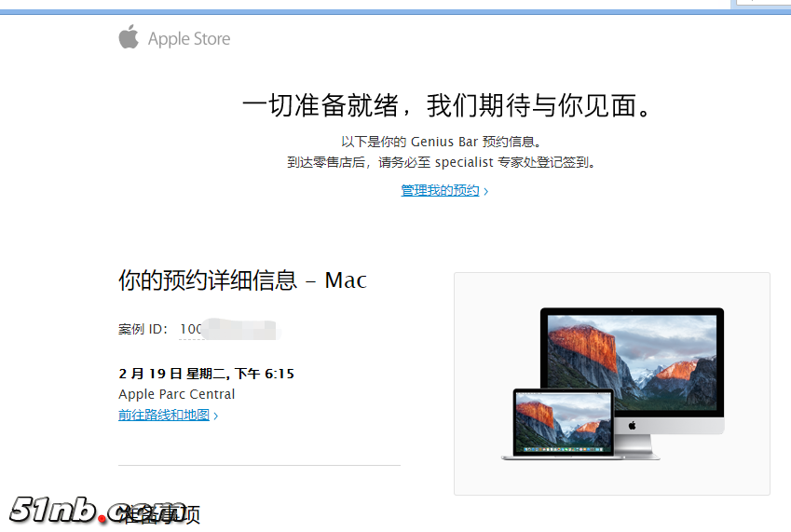
Task: Click the MacBook laptop screen in the image
Action: tap(563, 423)
